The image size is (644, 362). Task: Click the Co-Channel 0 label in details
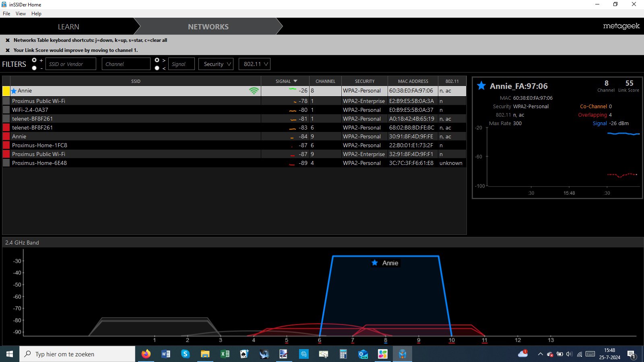pyautogui.click(x=596, y=107)
